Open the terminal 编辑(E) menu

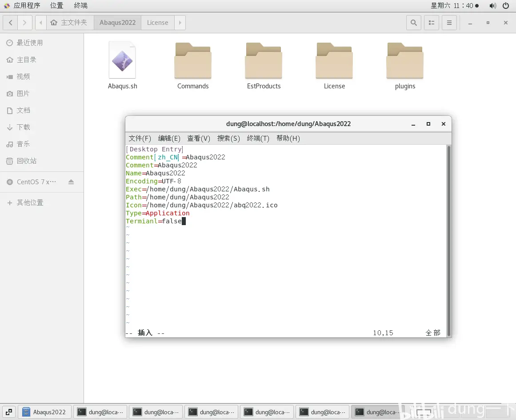pyautogui.click(x=169, y=139)
